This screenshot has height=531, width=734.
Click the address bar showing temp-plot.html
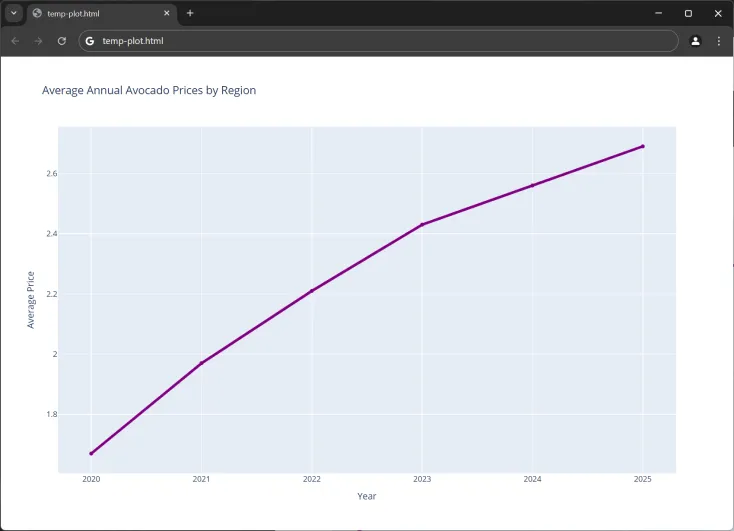pos(378,41)
